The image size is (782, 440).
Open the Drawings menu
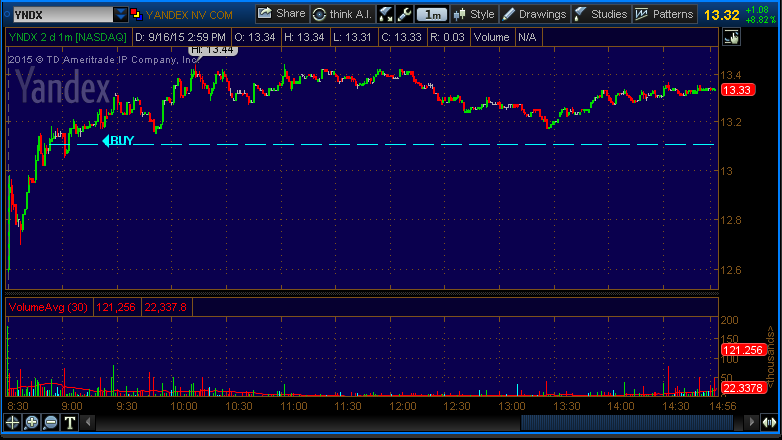click(534, 14)
